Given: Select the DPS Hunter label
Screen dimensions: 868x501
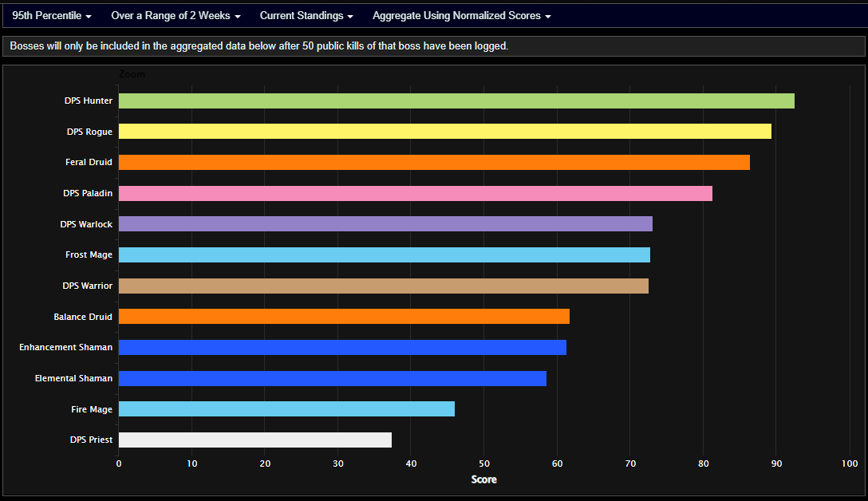Looking at the screenshot, I should (x=88, y=101).
